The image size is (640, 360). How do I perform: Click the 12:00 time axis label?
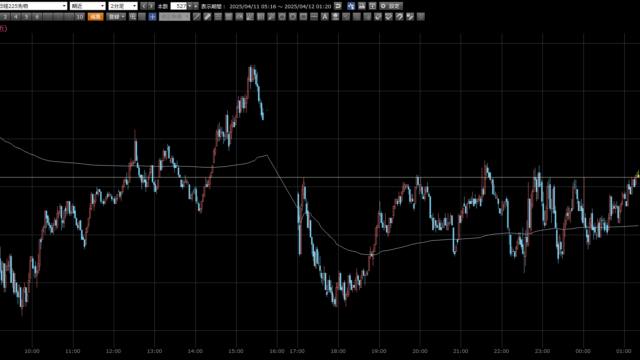pyautogui.click(x=113, y=351)
